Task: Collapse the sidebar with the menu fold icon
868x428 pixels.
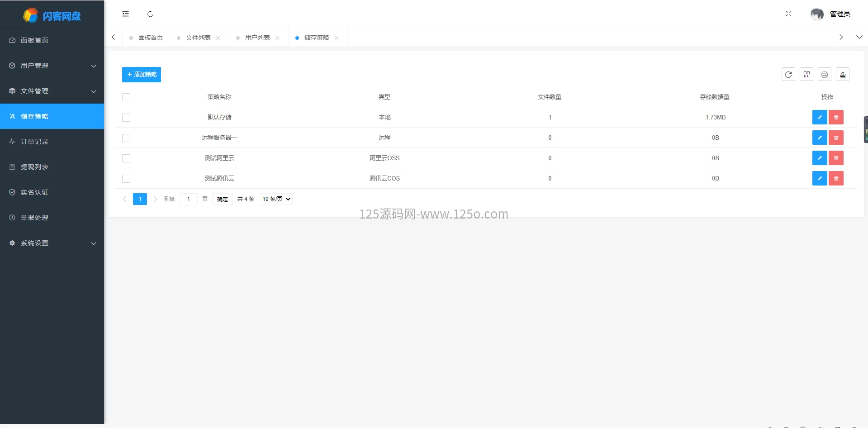Action: [125, 14]
